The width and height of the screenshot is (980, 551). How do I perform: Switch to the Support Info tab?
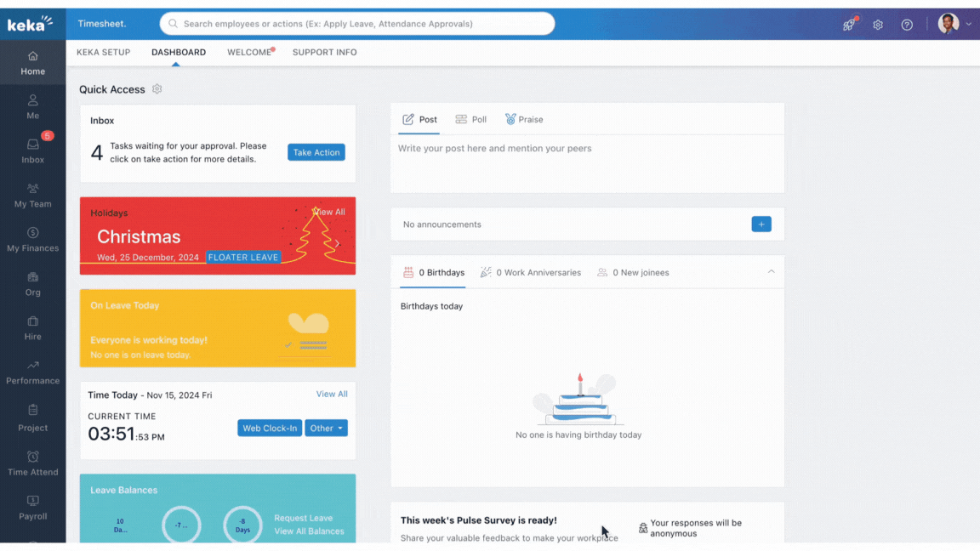[324, 53]
